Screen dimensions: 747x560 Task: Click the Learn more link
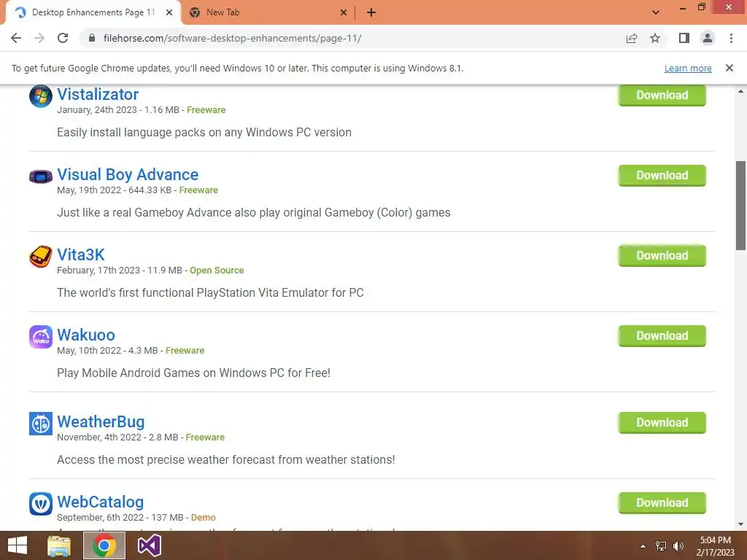tap(688, 68)
